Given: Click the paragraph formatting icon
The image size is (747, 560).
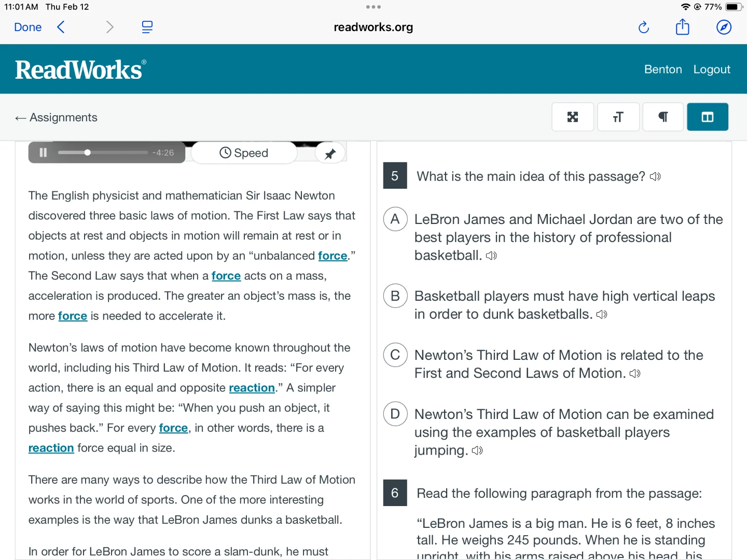Looking at the screenshot, I should point(662,117).
